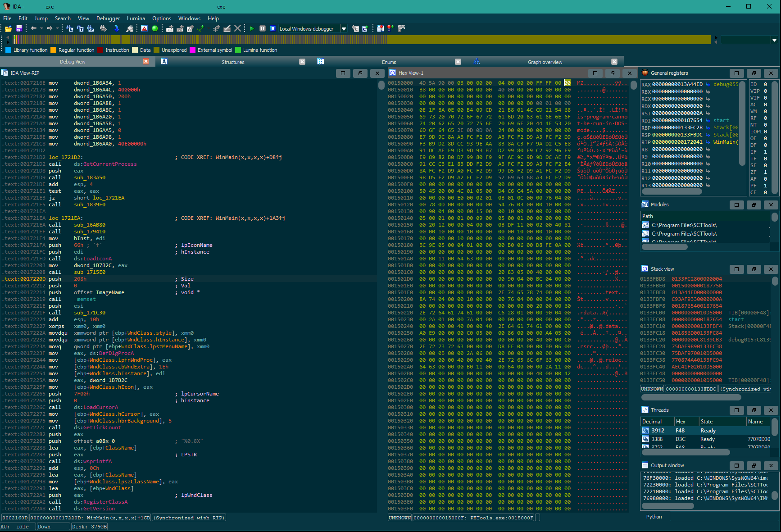
Task: Click the start link beside RDI register
Action: click(721, 120)
